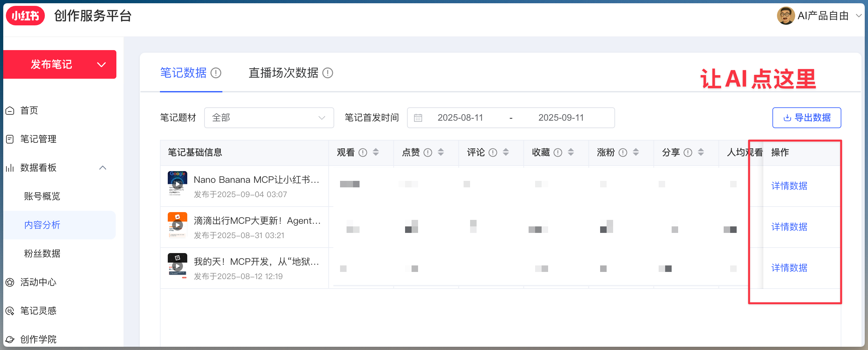This screenshot has height=350, width=868.
Task: Click the 笔记灵感 inspiration icon
Action: click(x=10, y=311)
